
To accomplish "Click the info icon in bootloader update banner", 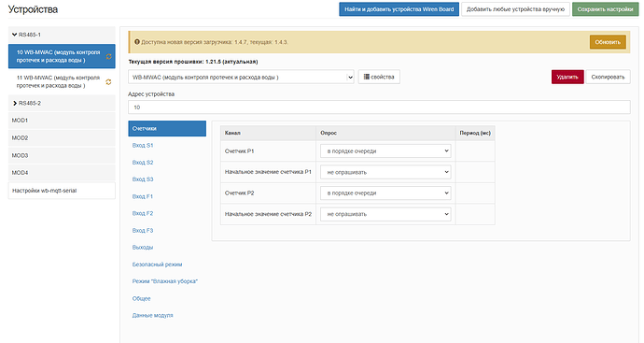I will (137, 42).
